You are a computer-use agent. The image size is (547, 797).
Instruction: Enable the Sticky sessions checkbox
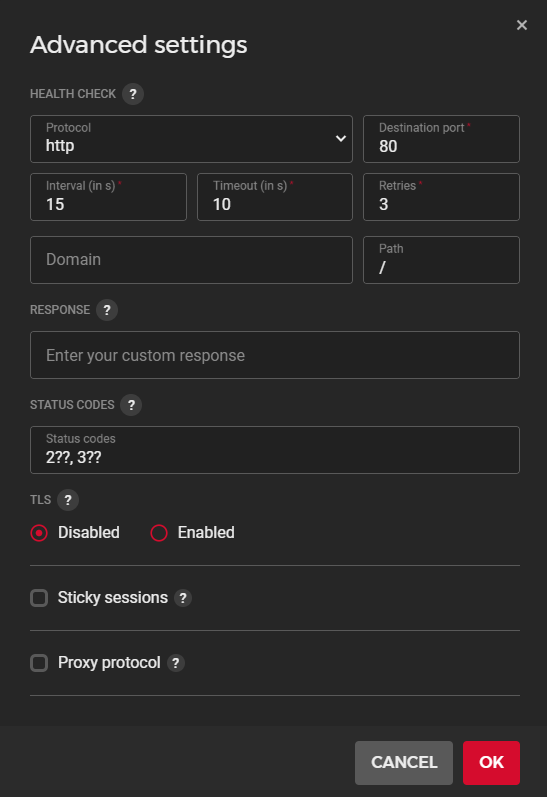pos(39,598)
